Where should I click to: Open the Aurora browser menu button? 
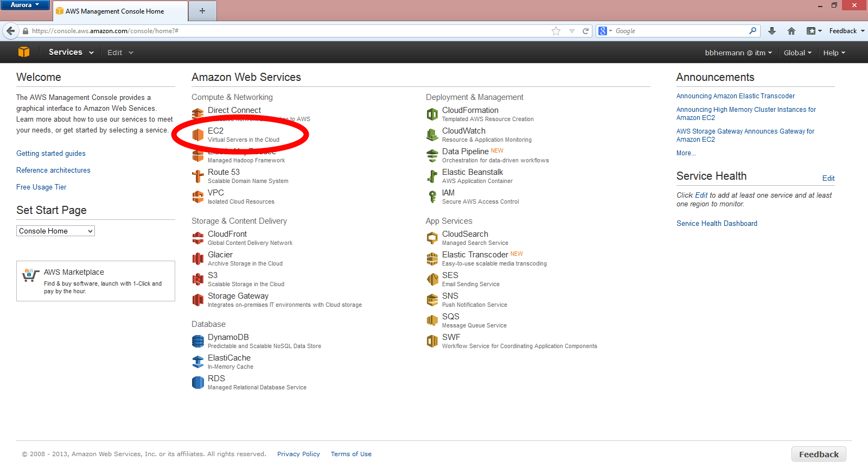click(x=25, y=5)
